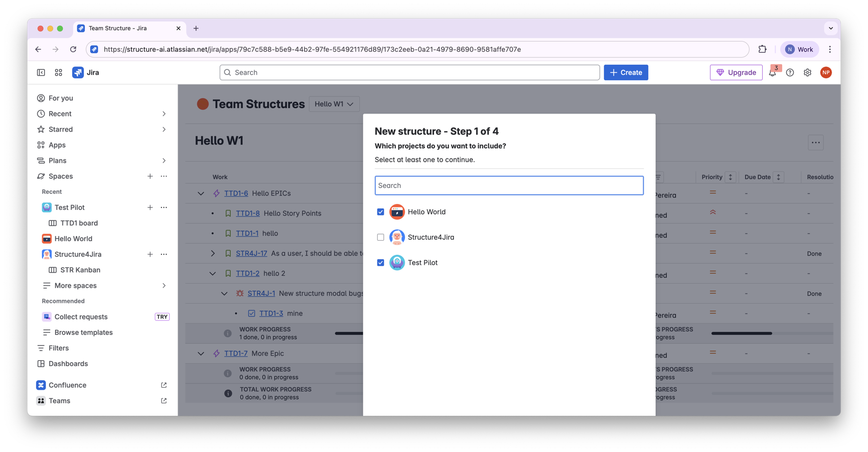The height and width of the screenshot is (452, 868).
Task: Open the app switcher grid icon
Action: click(x=59, y=73)
